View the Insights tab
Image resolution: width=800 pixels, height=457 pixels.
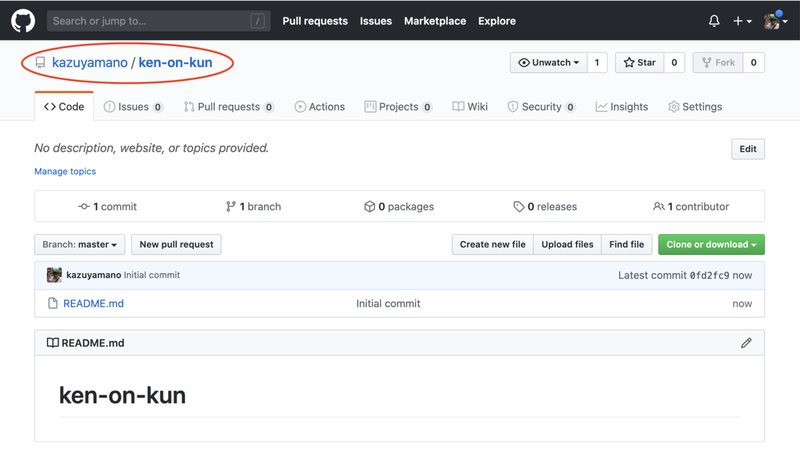point(622,107)
